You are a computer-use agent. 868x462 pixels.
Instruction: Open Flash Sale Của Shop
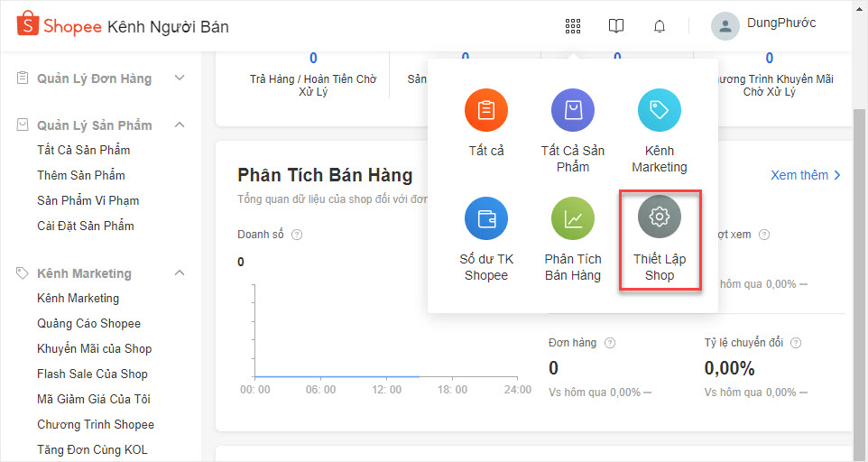coord(92,374)
